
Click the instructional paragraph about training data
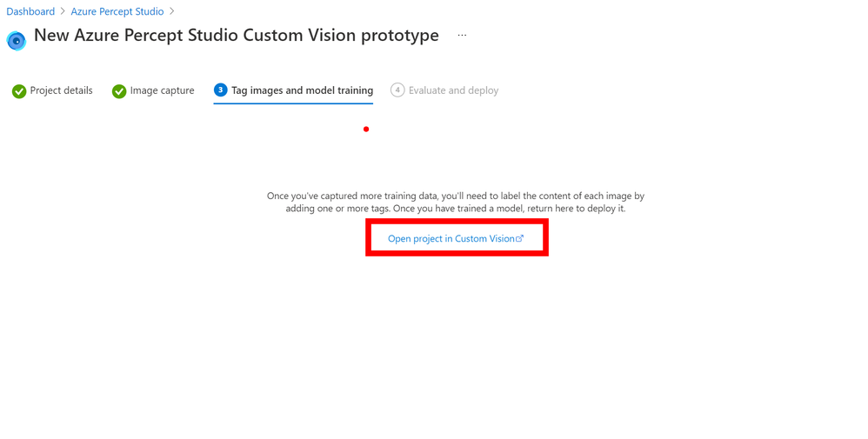point(456,202)
